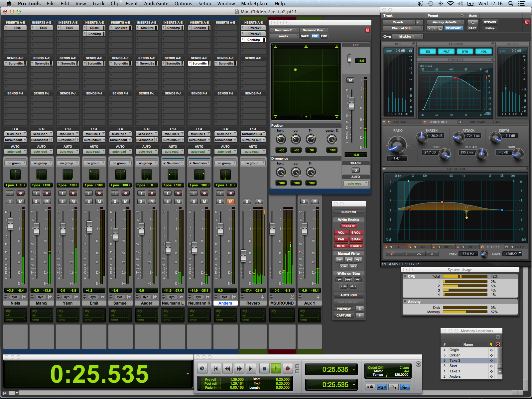Open the surround panner grid on Niels track
This screenshot has width=532, height=399.
point(15,175)
